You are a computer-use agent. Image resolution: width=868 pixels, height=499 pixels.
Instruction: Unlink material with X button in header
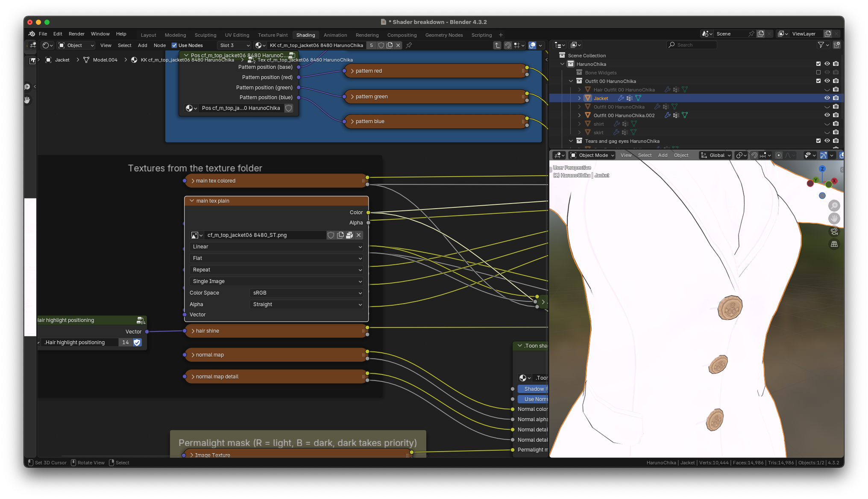tap(398, 45)
